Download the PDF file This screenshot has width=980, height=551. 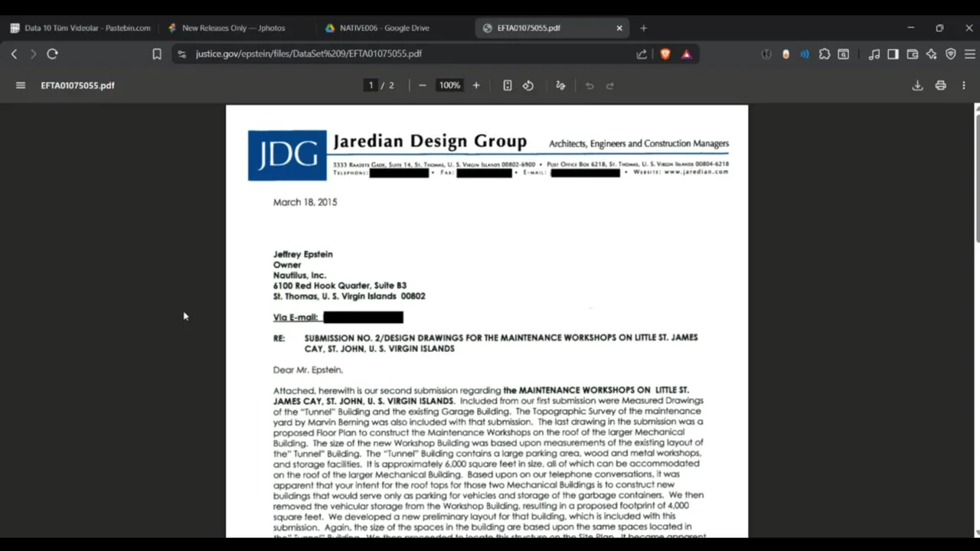click(917, 85)
